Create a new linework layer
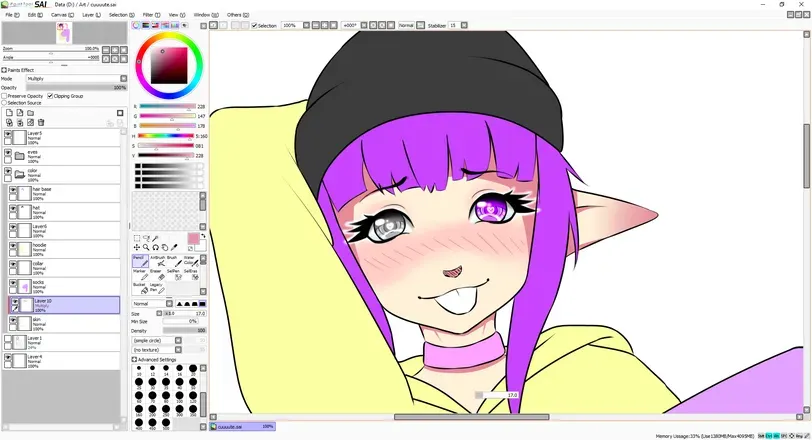The width and height of the screenshot is (812, 440). tap(20, 113)
